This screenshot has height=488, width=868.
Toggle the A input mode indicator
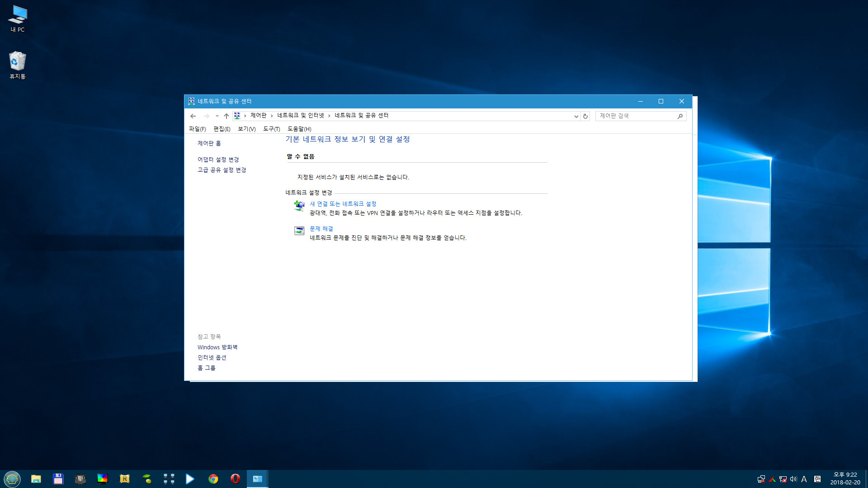804,479
